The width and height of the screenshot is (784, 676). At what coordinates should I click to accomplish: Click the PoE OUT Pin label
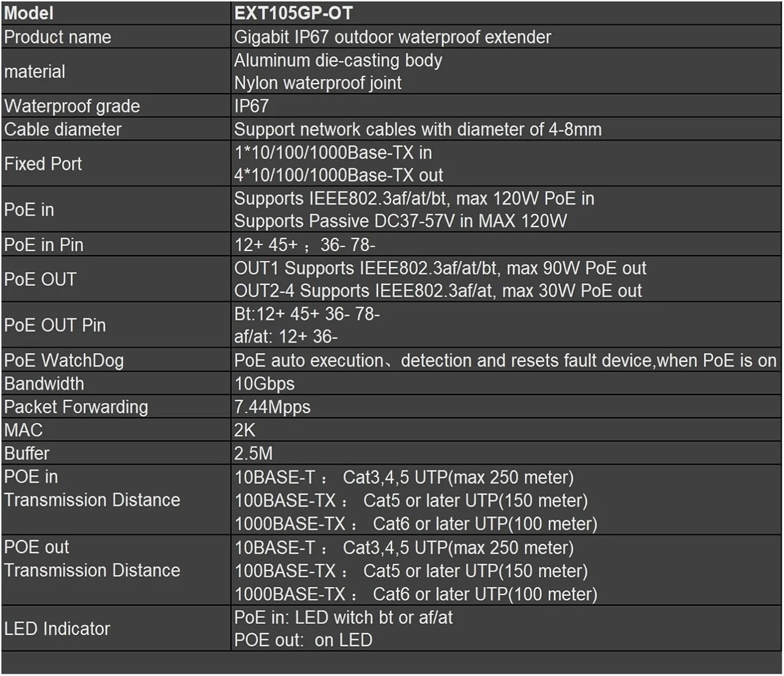coord(55,325)
